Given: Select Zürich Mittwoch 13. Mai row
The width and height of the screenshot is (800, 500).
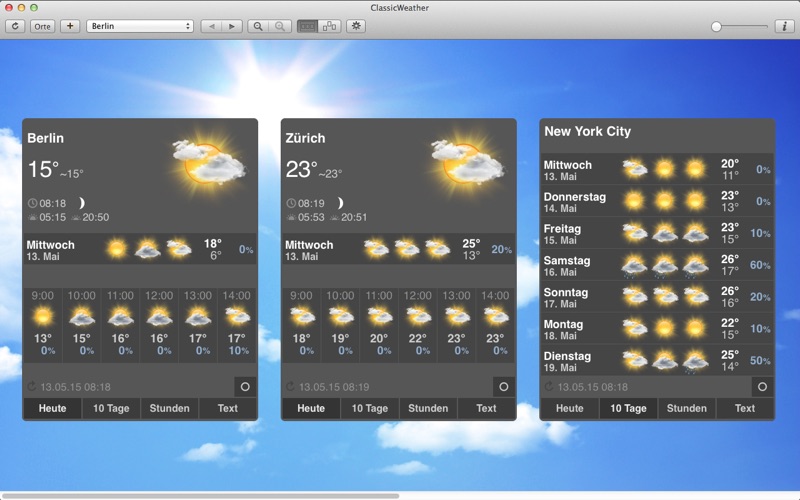Looking at the screenshot, I should click(398, 249).
